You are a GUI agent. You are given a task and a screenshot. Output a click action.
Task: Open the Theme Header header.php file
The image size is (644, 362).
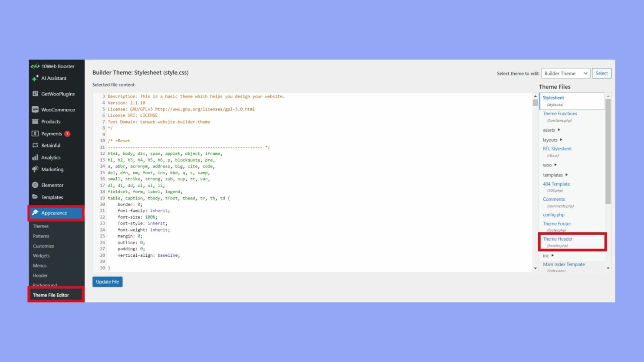[558, 239]
